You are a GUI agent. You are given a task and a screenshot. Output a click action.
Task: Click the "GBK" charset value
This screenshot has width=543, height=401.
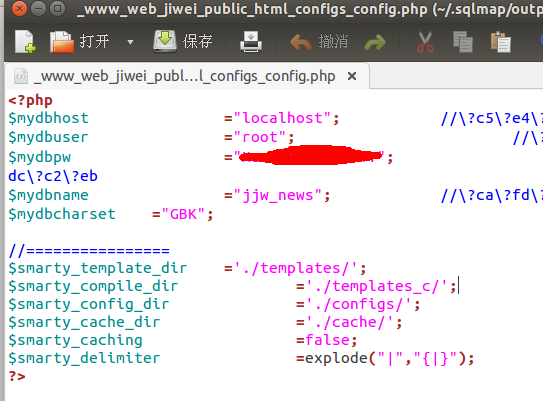(183, 214)
